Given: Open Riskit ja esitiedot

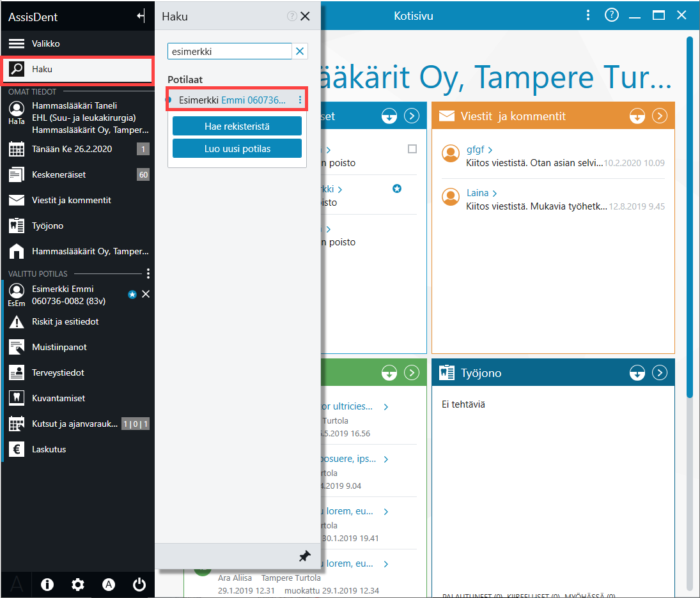Looking at the screenshot, I should tap(77, 321).
